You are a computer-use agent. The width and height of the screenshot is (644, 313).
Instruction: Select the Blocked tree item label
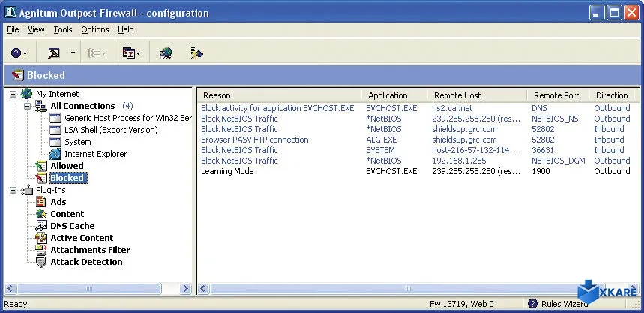pos(68,178)
